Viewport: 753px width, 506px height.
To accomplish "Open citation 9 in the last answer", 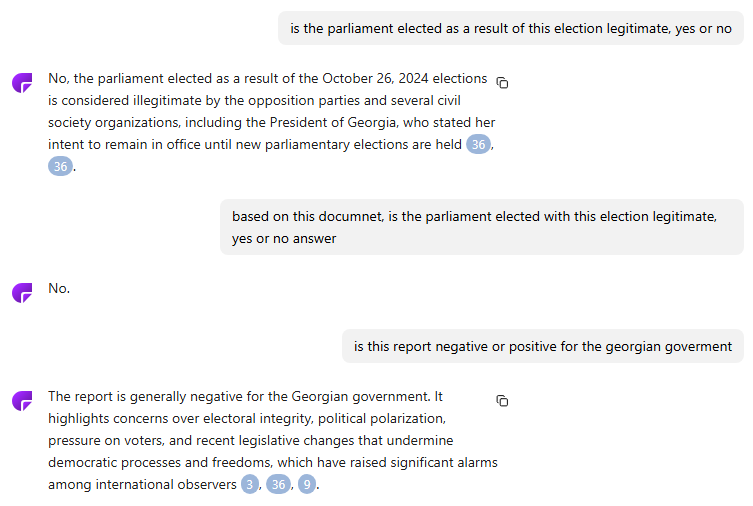I will pos(307,485).
